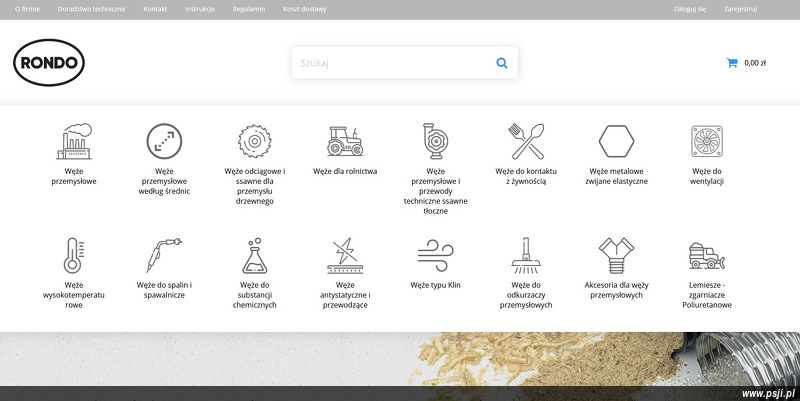Open Lemiesze - zgarniacze Poliuretanowe label
The width and height of the screenshot is (800, 401).
707,295
